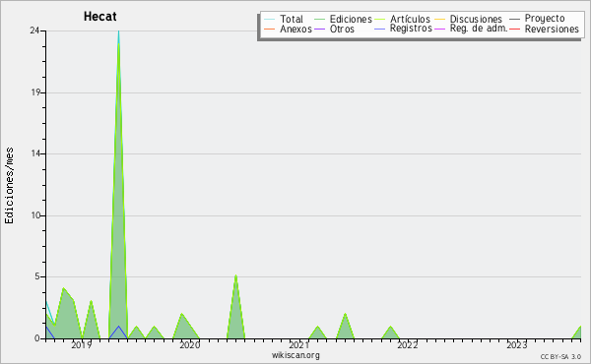The image size is (591, 364).
Task: Click the Otros legend label
Action: [342, 29]
